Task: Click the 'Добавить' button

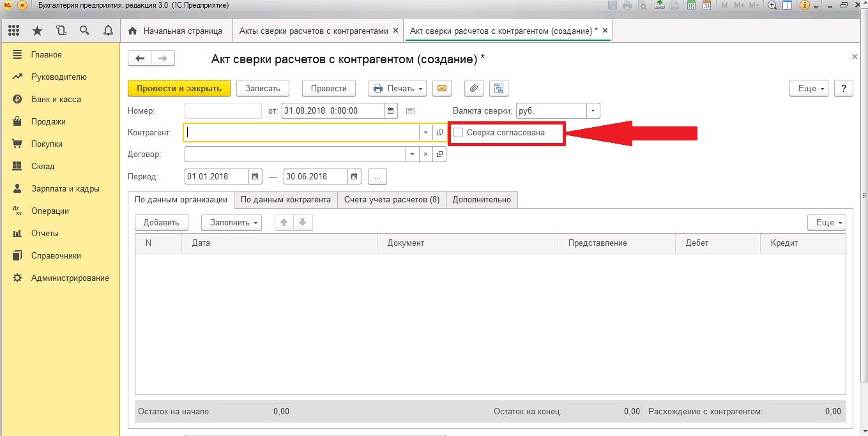Action: [162, 222]
